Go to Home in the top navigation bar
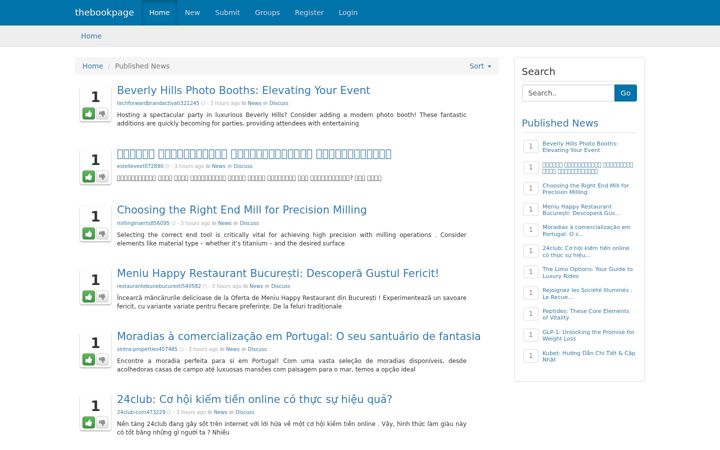The height and width of the screenshot is (450, 720). tap(159, 12)
